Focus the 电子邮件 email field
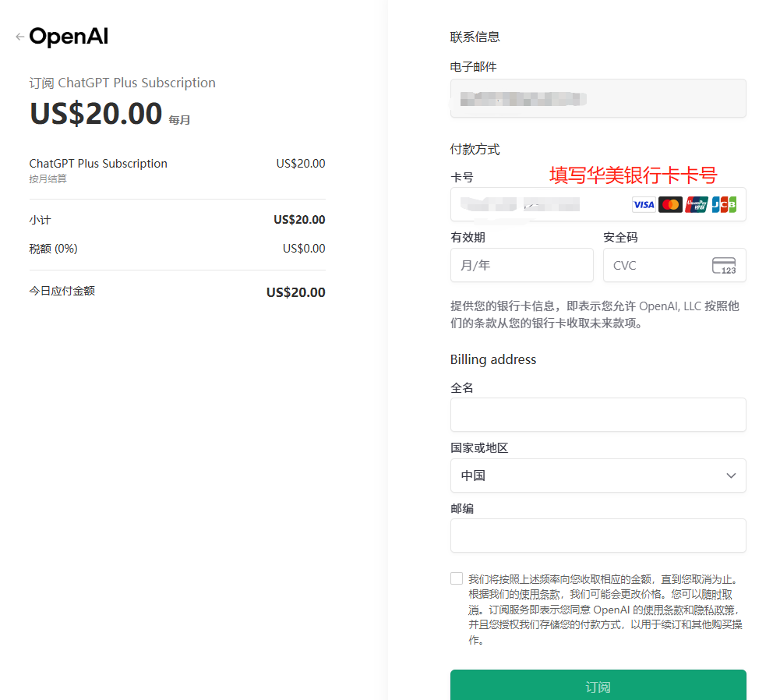Viewport: 780px width, 700px height. 598,98
